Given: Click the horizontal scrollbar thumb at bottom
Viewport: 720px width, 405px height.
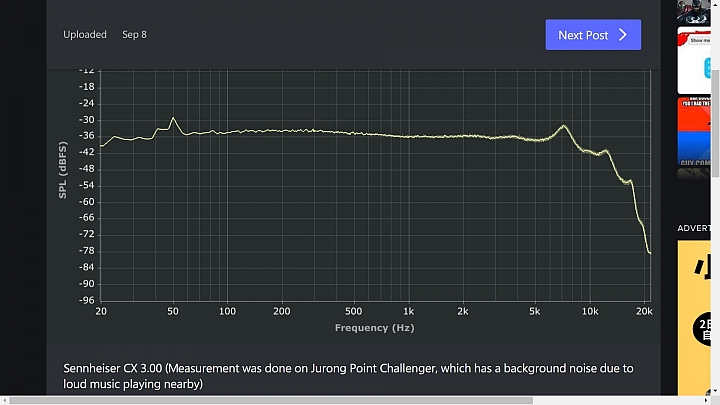Looking at the screenshot, I should pyautogui.click(x=271, y=400).
